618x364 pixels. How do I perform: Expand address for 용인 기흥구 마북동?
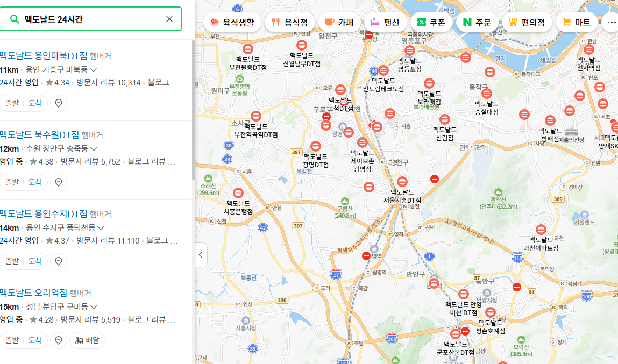[94, 70]
